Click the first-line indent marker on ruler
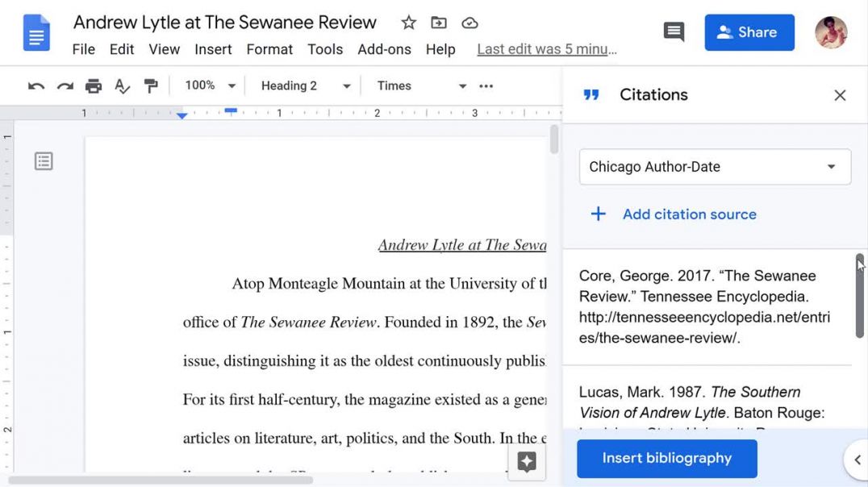The image size is (868, 487). tap(231, 110)
